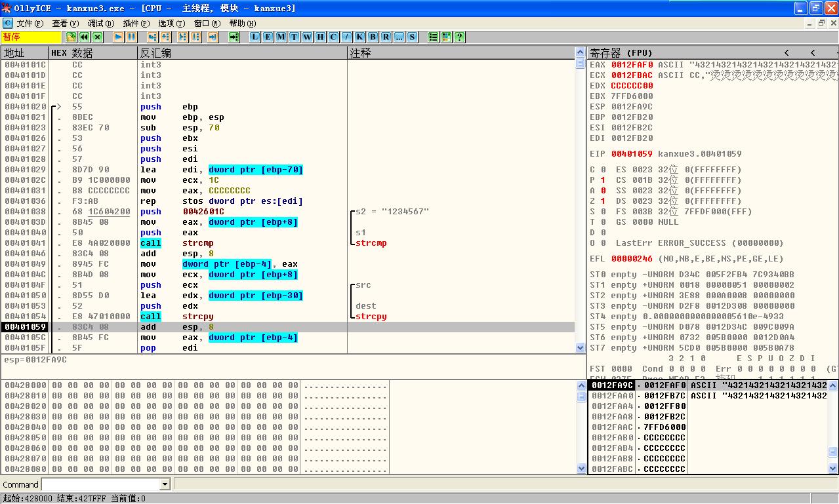The width and height of the screenshot is (839, 504).
Task: Open the 插件 (Plugins) menu
Action: (x=136, y=24)
